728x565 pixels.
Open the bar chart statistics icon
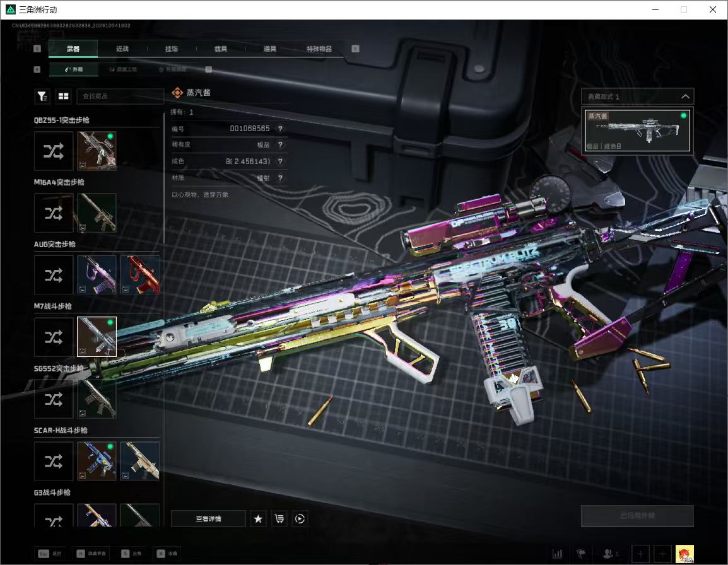tap(557, 554)
